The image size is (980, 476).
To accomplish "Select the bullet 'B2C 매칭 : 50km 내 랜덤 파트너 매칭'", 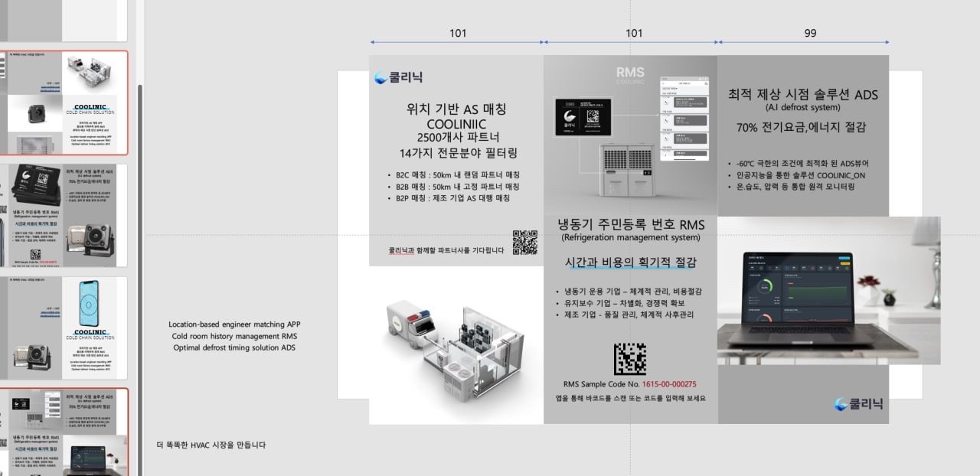I will (x=453, y=174).
